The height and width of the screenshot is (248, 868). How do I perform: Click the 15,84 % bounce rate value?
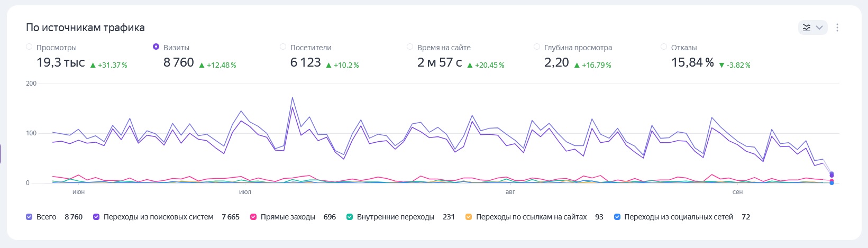[692, 62]
